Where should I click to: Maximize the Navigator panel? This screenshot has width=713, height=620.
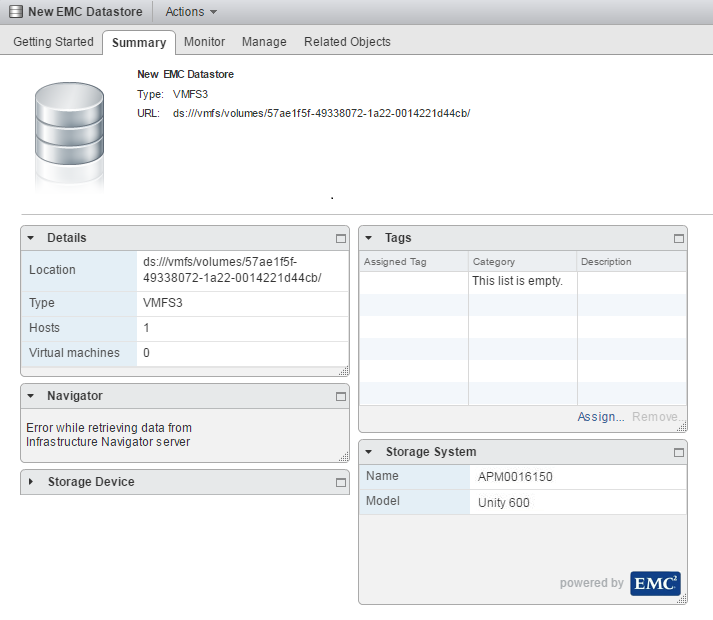click(341, 397)
